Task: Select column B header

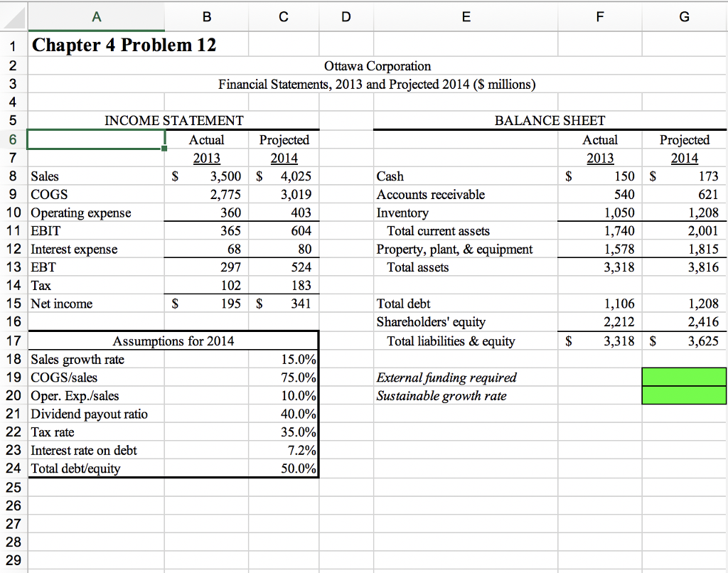Action: [x=207, y=17]
